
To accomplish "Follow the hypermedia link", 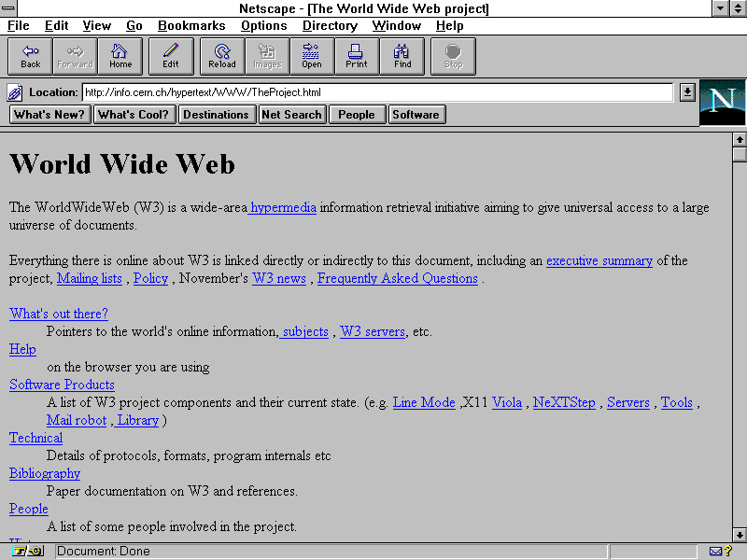I will click(x=283, y=207).
